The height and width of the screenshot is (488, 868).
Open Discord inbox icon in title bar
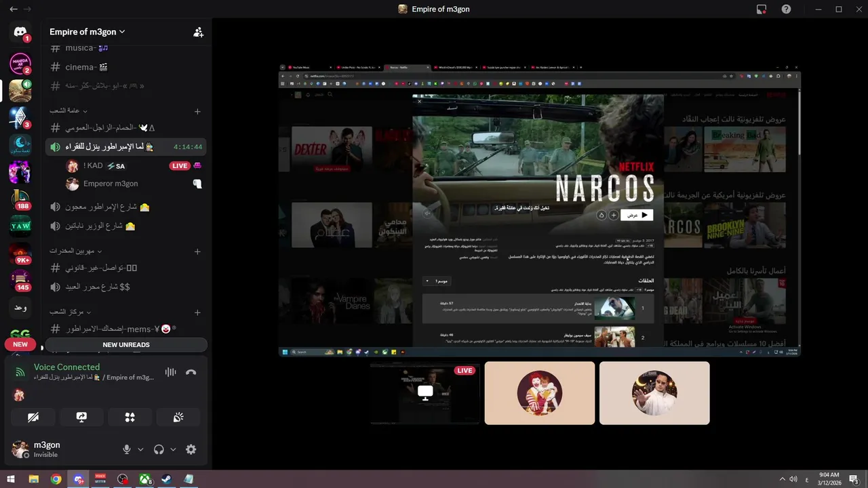[x=762, y=9]
